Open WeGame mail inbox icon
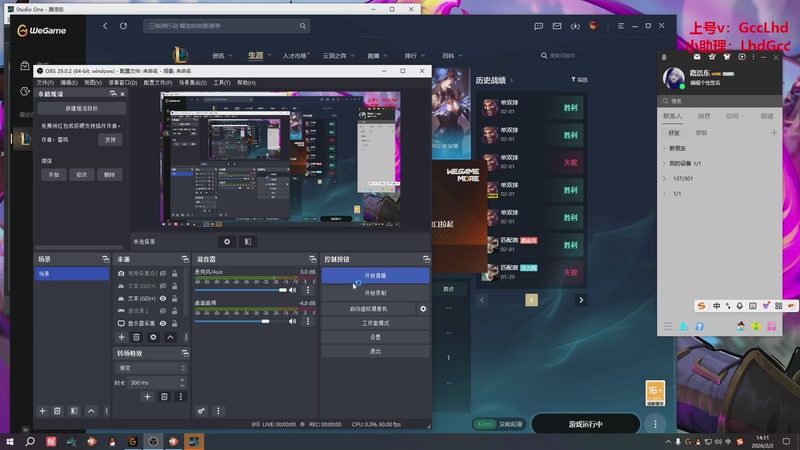The image size is (800, 450). [x=557, y=26]
